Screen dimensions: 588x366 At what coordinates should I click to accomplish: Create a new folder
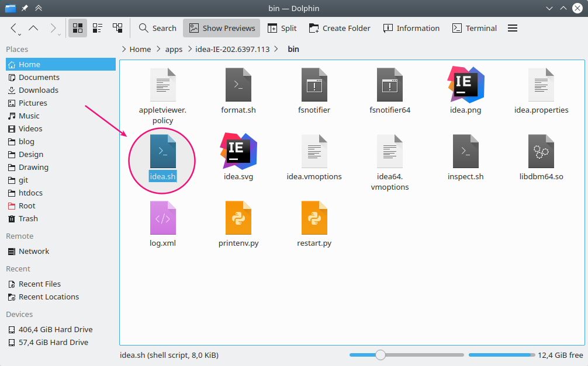340,27
